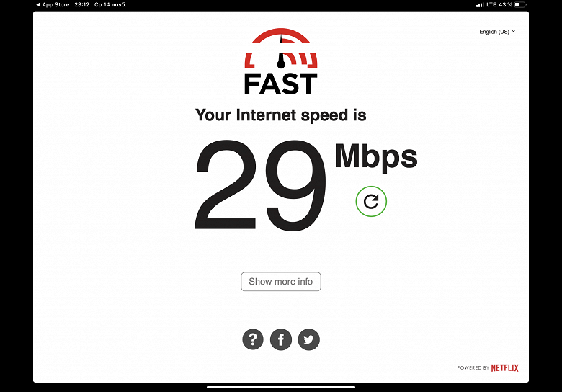Tap the battery indicator in status bar
The width and height of the screenshot is (562, 392).
click(520, 4)
